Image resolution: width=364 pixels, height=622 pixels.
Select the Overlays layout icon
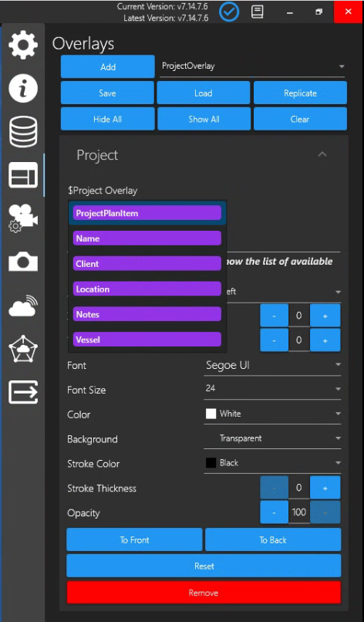23,175
